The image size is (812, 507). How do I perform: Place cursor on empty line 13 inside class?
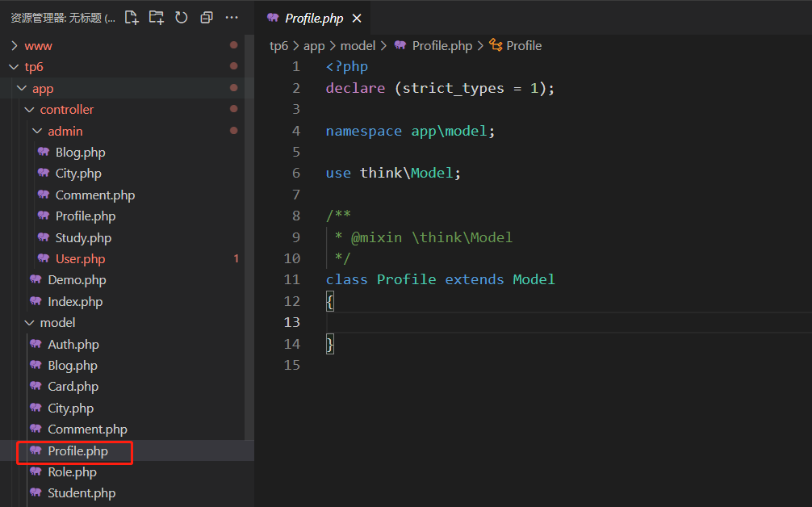click(568, 322)
